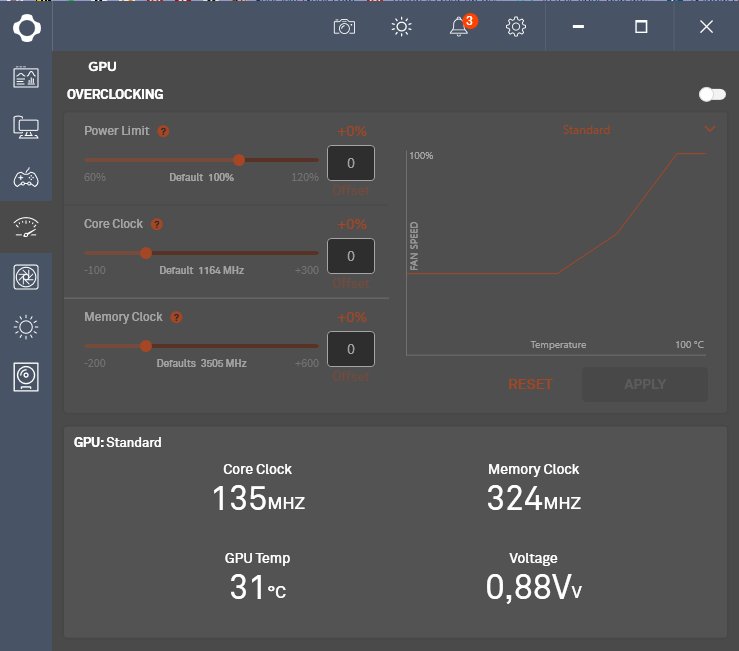
Task: Open the devices sidebar icon
Action: coord(26,127)
